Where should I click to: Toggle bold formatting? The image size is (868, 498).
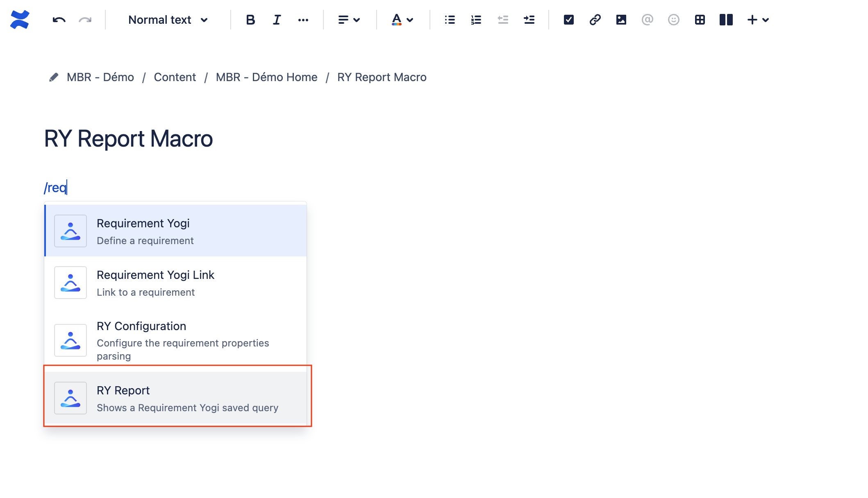pos(250,19)
